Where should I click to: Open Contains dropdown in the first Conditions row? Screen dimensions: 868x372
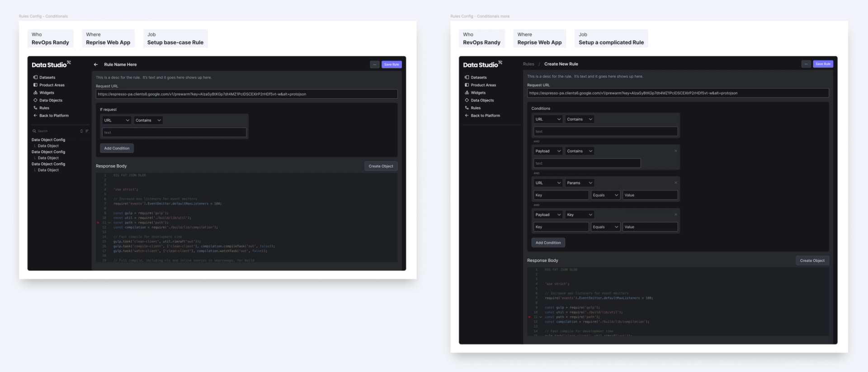pos(580,119)
